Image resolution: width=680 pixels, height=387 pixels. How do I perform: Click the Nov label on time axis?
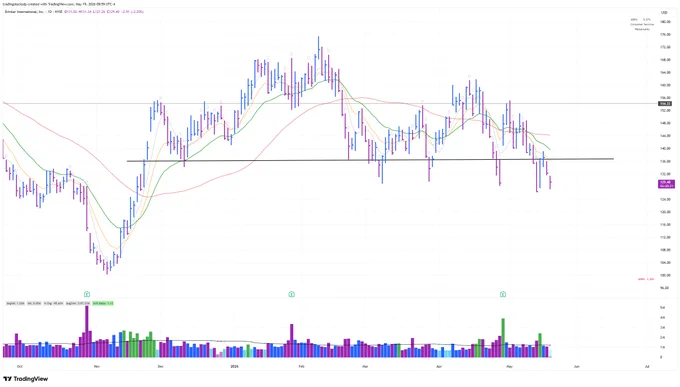(x=97, y=367)
